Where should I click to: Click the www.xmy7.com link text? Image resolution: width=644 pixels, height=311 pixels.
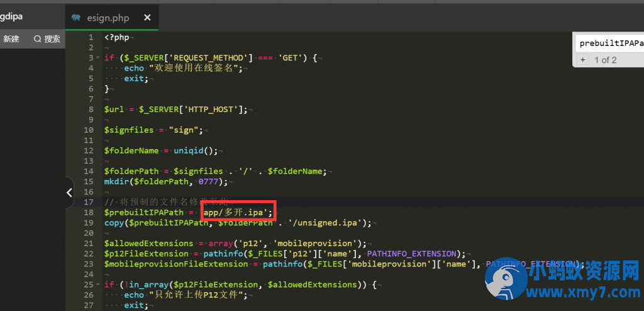click(585, 293)
